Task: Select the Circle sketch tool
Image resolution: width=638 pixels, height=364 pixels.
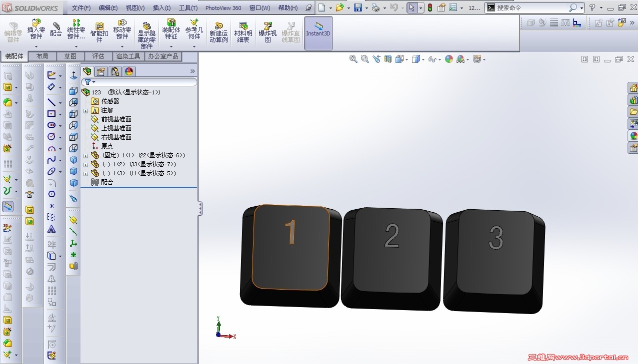Action: coord(51,137)
